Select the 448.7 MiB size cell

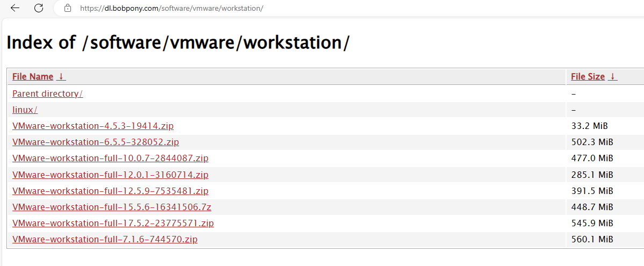pyautogui.click(x=592, y=207)
